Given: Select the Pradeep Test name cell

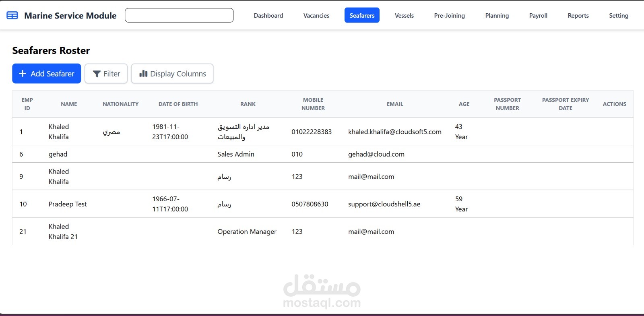Looking at the screenshot, I should coord(68,204).
